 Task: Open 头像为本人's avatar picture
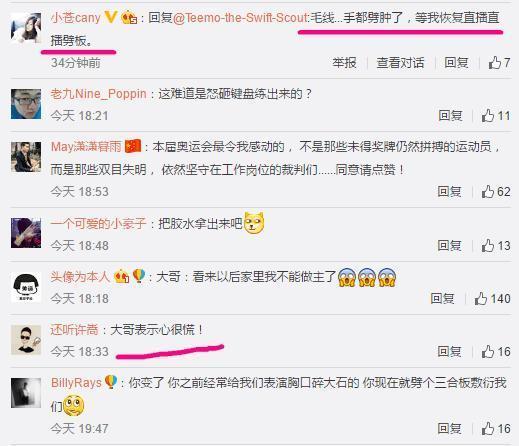[x=26, y=287]
